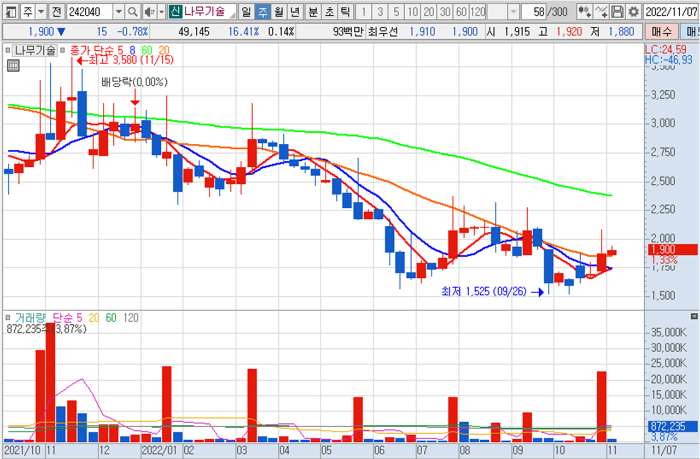
Task: Click the grid table icon under legend
Action: pos(13,66)
